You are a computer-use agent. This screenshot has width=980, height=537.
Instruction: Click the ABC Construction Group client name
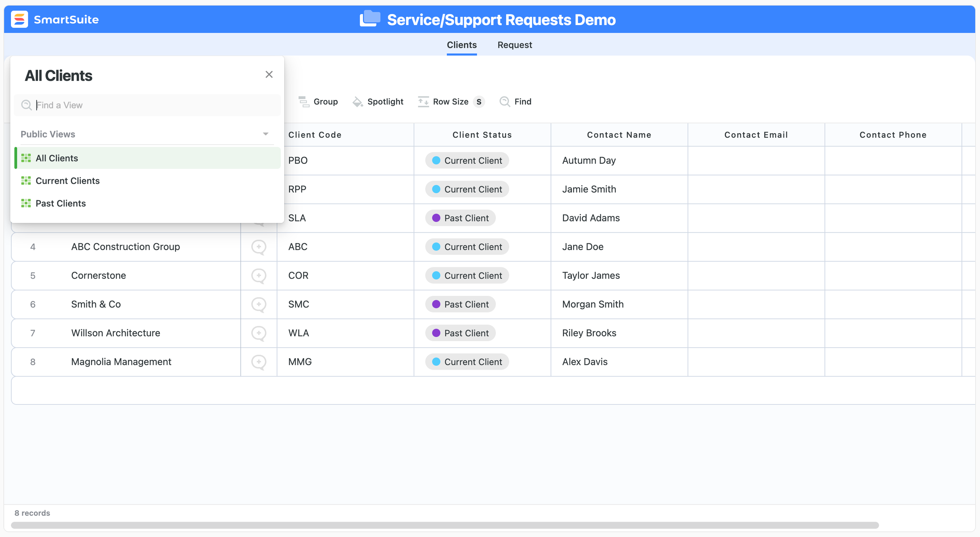[125, 247]
